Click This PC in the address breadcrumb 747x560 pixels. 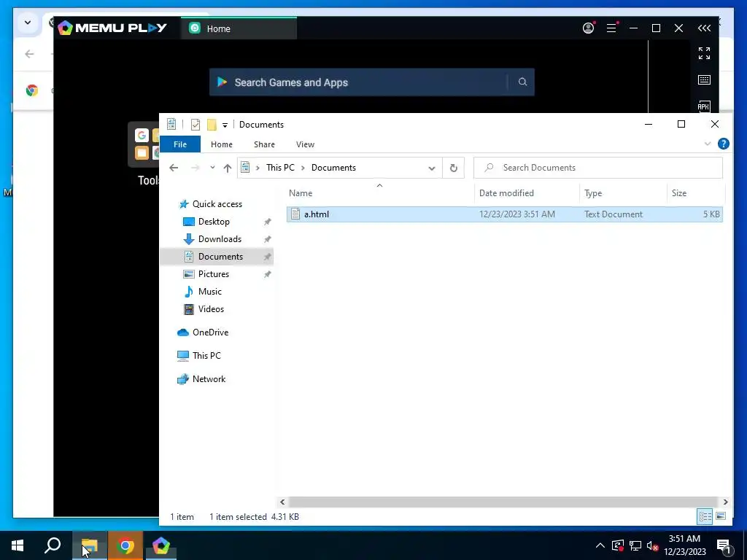coord(280,168)
